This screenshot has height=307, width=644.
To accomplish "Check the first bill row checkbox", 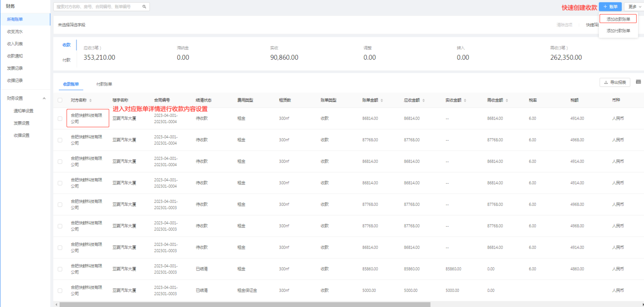I will click(60, 119).
